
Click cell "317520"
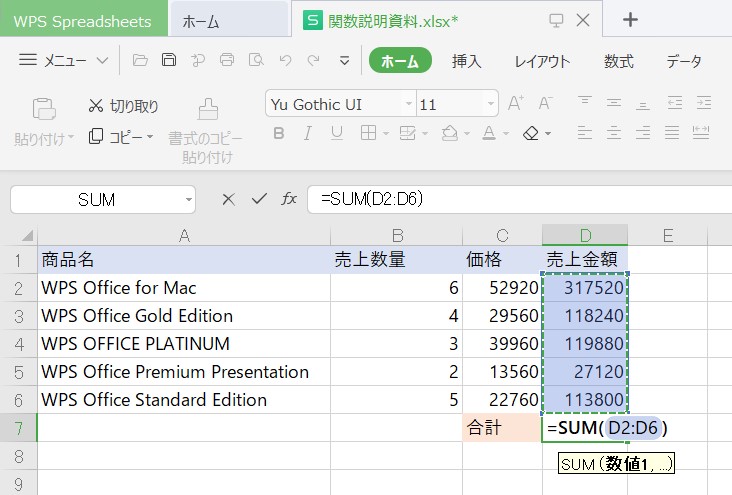tap(585, 288)
